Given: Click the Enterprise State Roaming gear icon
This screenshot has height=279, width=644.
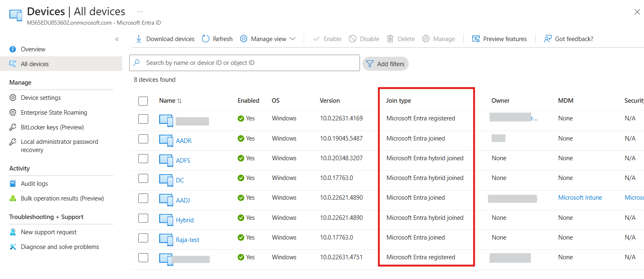Looking at the screenshot, I should coord(13,112).
